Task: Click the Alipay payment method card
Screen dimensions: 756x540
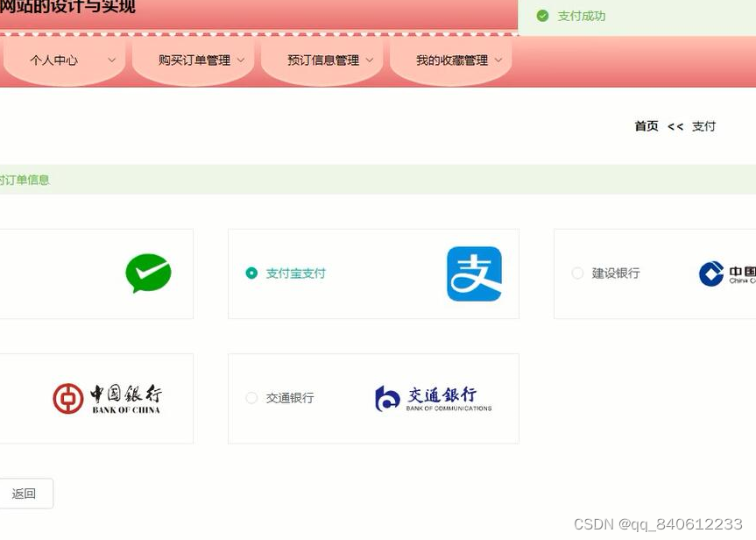Action: [x=374, y=273]
